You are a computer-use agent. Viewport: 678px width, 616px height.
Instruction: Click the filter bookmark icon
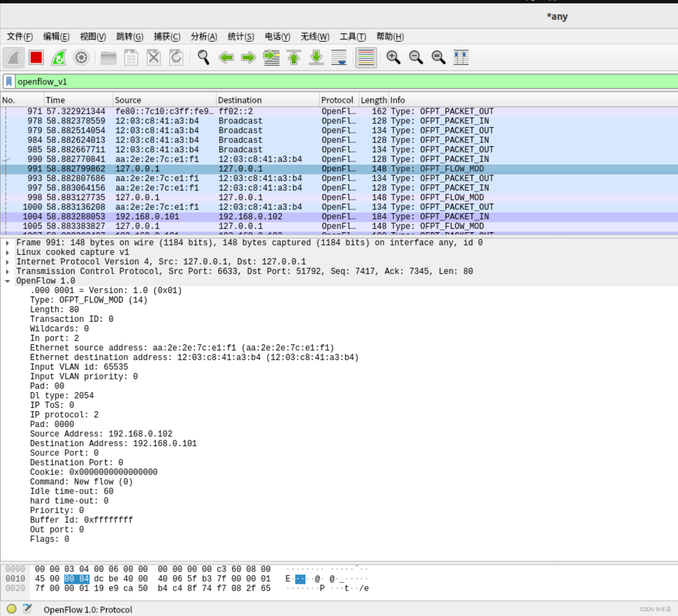pyautogui.click(x=9, y=82)
